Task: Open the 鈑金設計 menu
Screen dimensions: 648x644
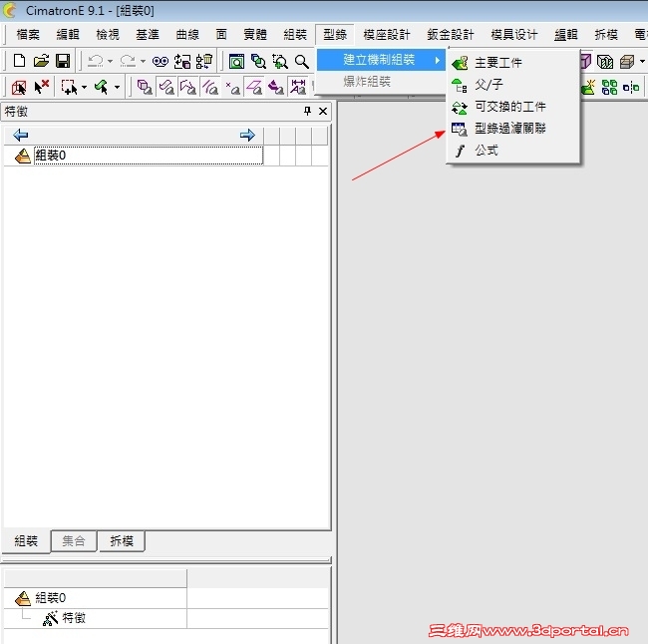Action: point(451,35)
